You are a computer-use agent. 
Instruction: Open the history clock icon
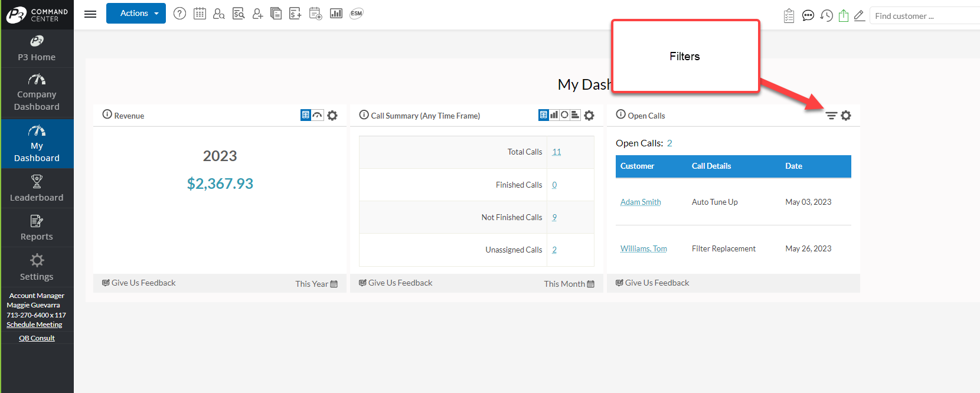point(827,16)
